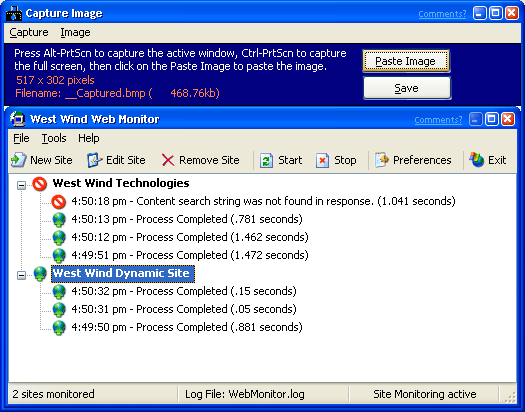
Task: Open the Capture menu
Action: pyautogui.click(x=29, y=32)
